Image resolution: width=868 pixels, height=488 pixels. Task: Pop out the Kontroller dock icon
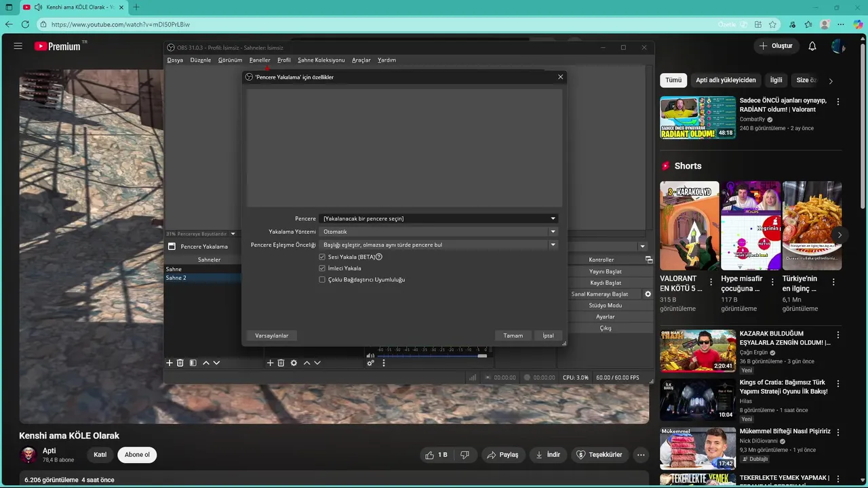pyautogui.click(x=649, y=260)
